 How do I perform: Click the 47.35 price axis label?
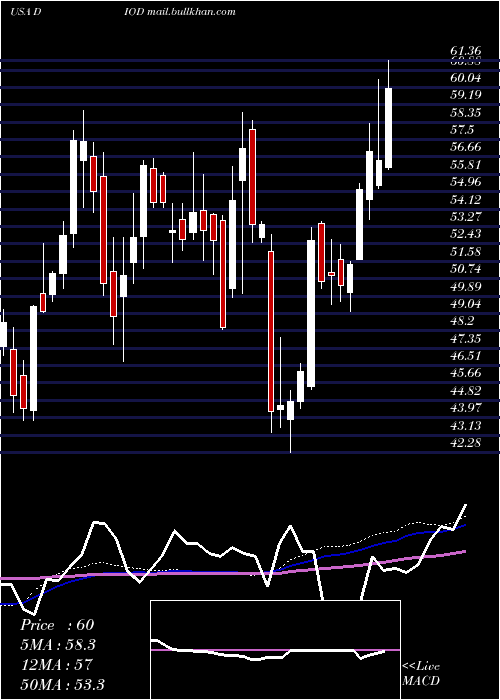click(465, 339)
